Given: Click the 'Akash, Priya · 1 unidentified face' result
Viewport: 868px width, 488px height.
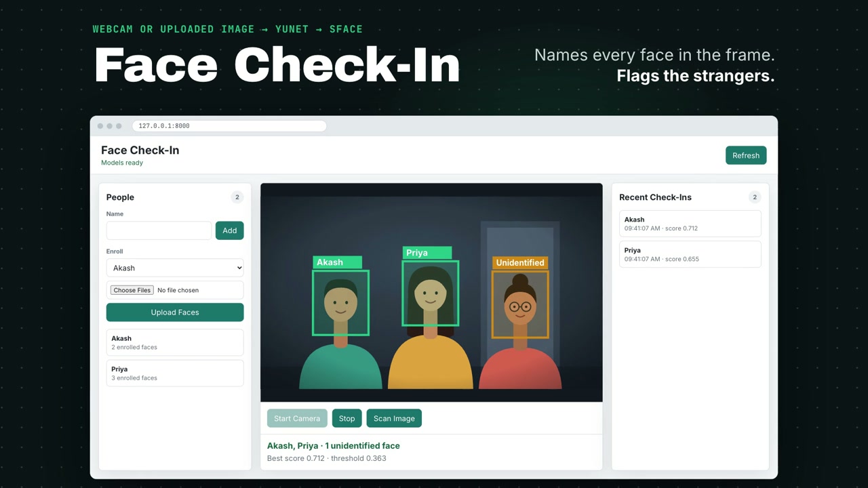Looking at the screenshot, I should tap(334, 445).
